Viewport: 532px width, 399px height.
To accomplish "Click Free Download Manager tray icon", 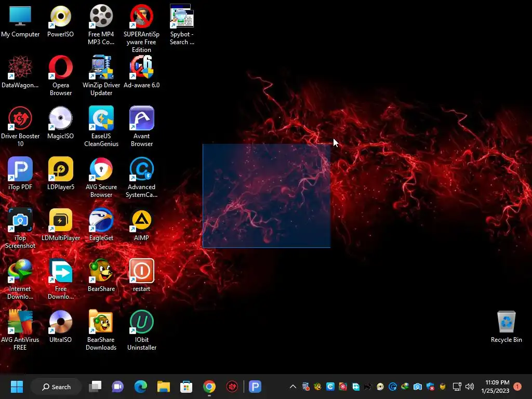I will pyautogui.click(x=355, y=387).
